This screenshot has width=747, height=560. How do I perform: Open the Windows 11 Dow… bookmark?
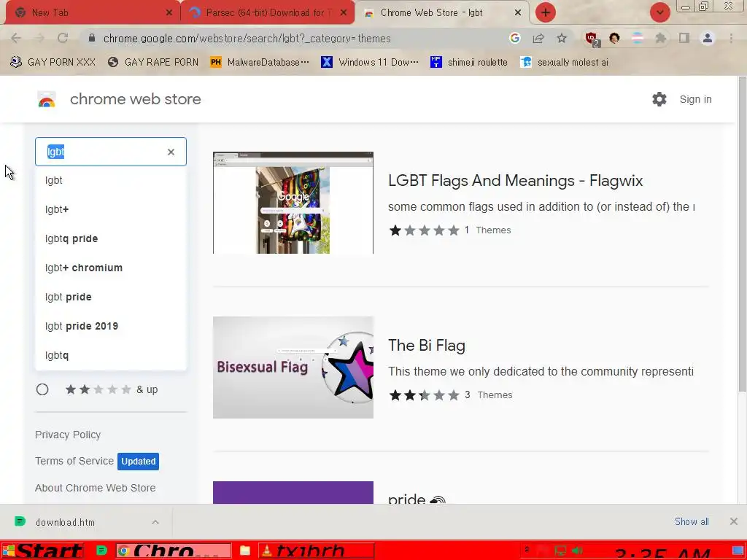pyautogui.click(x=370, y=62)
